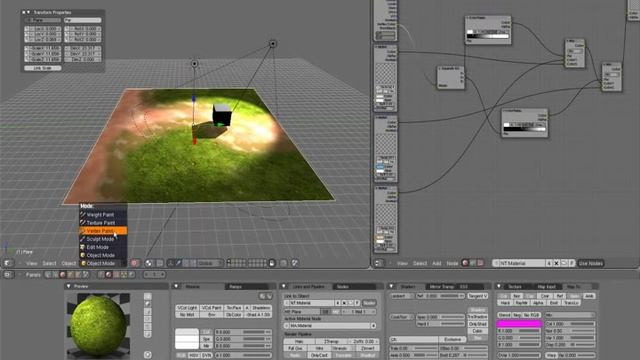Toggle No Mist option

click(x=187, y=315)
